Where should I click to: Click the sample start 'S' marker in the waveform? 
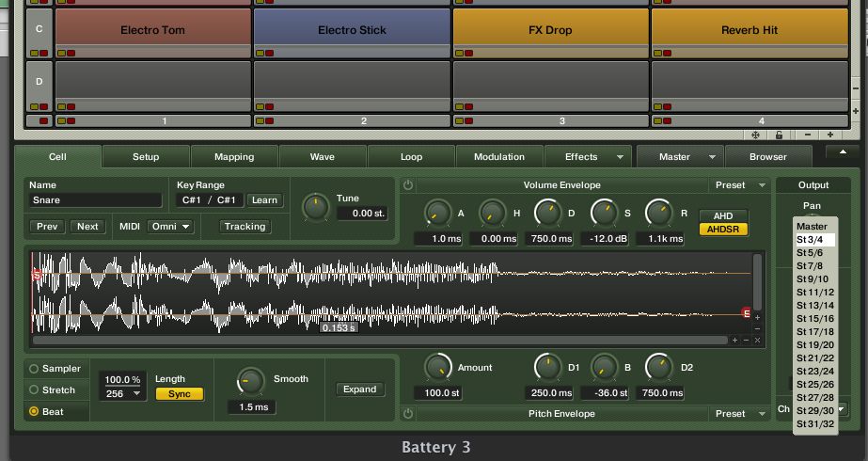(x=37, y=275)
